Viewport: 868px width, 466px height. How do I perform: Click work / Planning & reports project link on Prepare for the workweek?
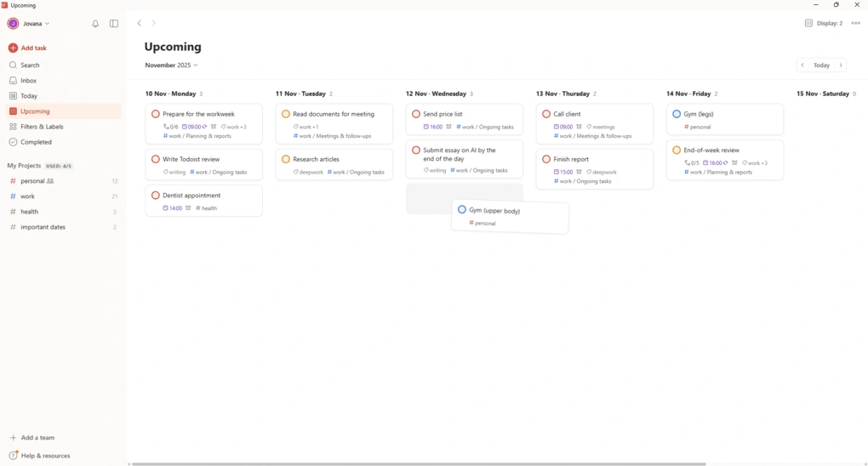point(197,136)
